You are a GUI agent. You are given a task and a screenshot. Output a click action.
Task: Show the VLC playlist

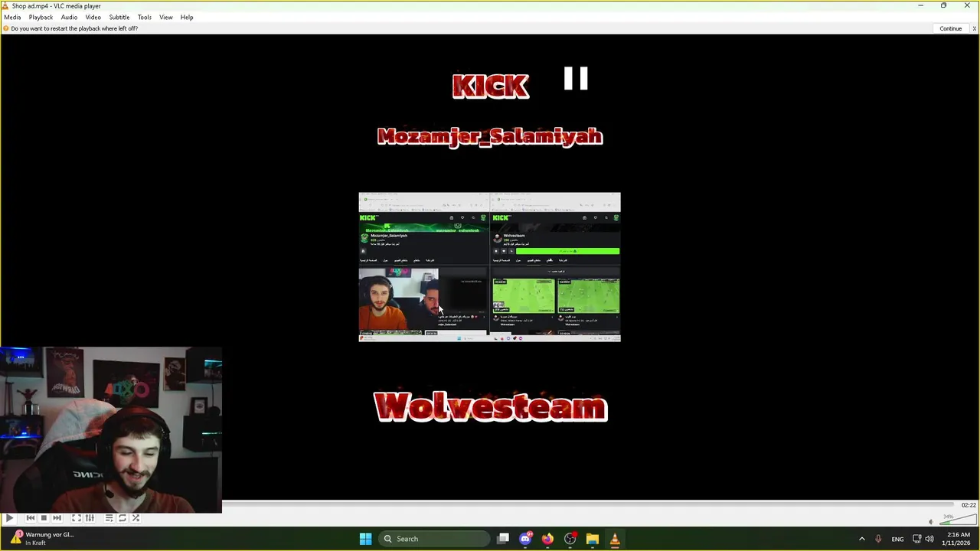coord(109,518)
